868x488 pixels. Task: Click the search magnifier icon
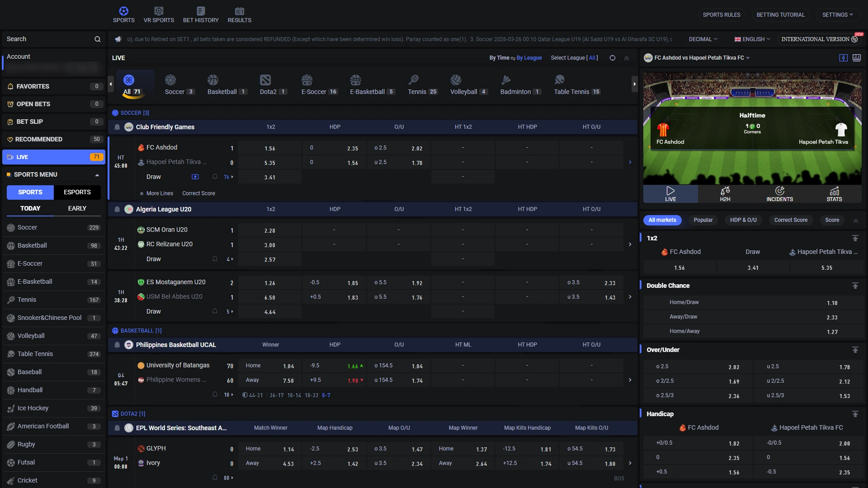97,39
